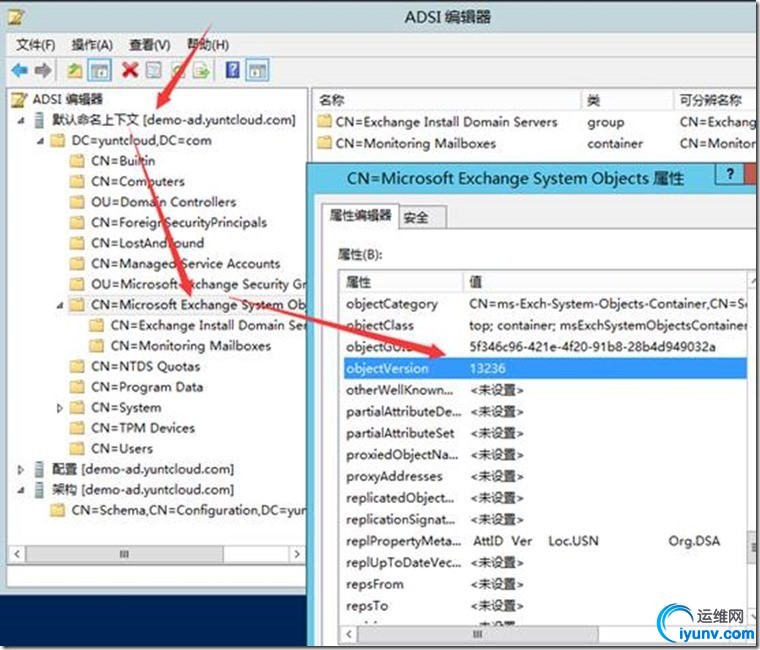
Task: Export the list using the toolbar icon
Action: (x=201, y=71)
